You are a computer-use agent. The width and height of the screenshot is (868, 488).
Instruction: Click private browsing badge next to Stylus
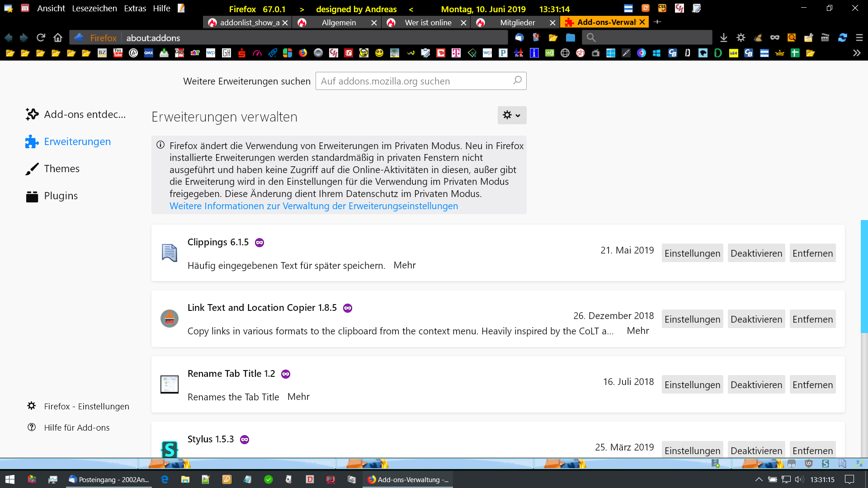(245, 440)
